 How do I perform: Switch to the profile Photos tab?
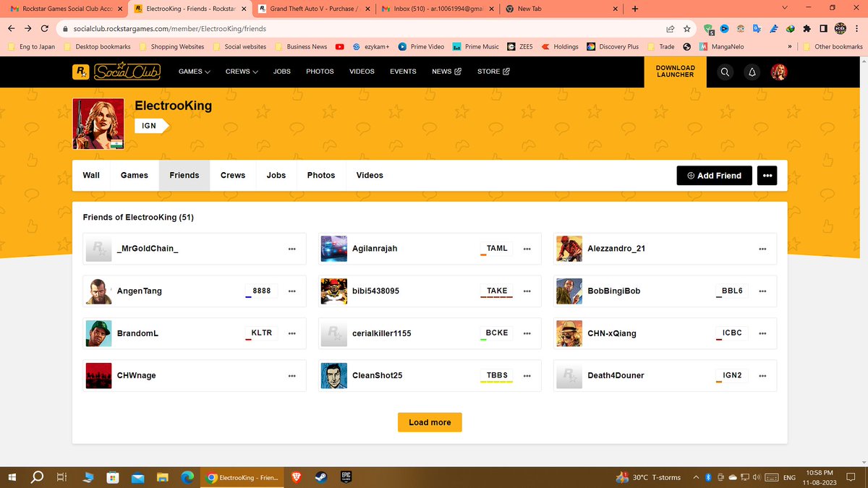tap(321, 176)
